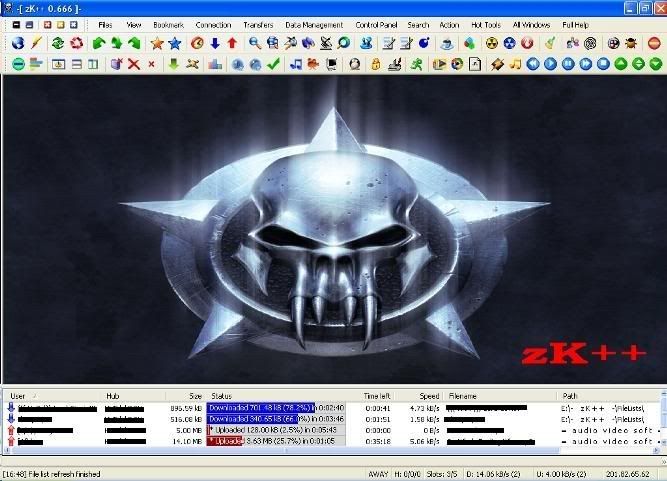
Task: Click the blue down arrow finished downloads icon
Action: click(x=215, y=43)
